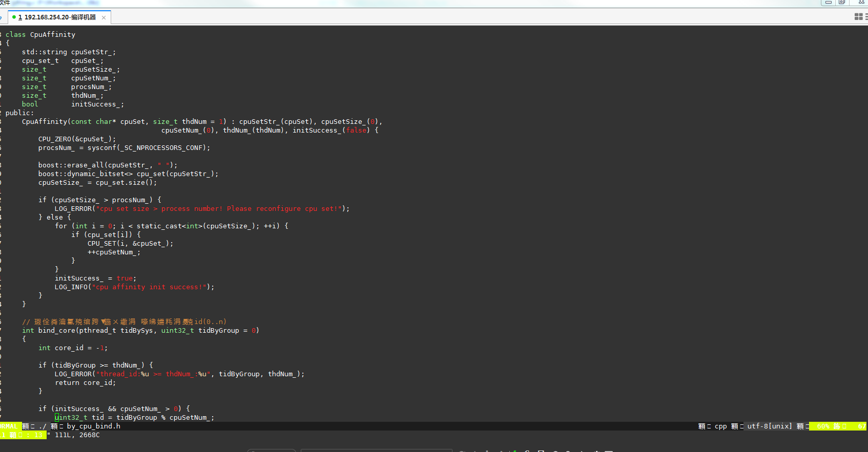Screen dimensions: 868x452
Task: Close the terminal application window
Action: click(x=861, y=3)
